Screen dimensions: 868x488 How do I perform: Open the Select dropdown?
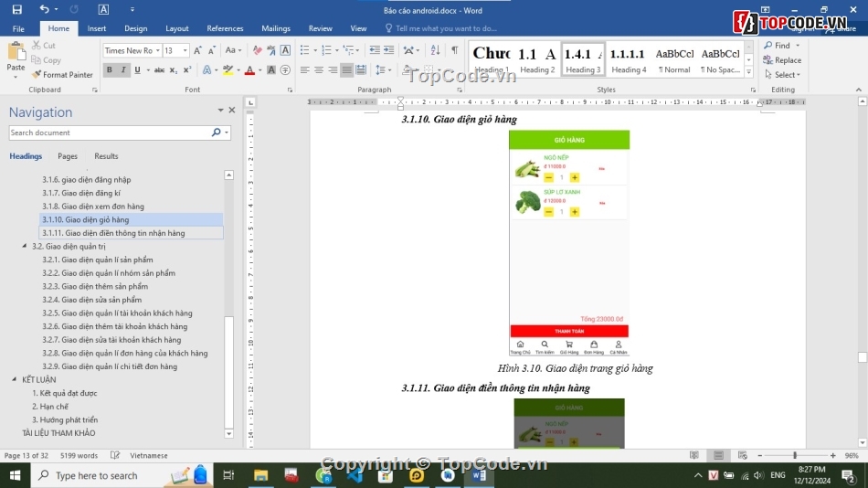[x=782, y=74]
